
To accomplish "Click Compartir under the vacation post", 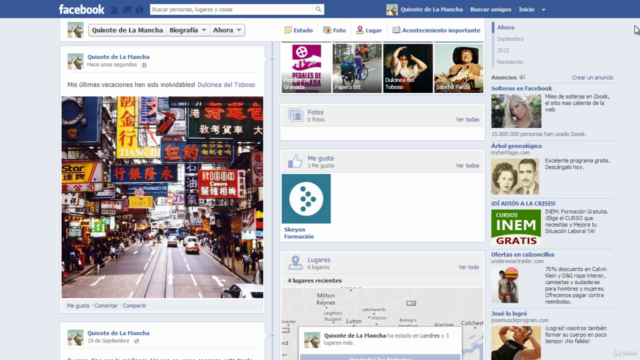I will point(134,306).
